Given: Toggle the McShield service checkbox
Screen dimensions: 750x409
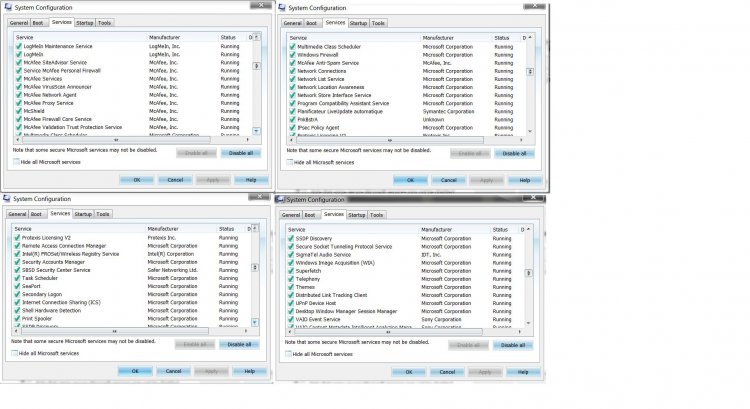Looking at the screenshot, I should tap(19, 111).
